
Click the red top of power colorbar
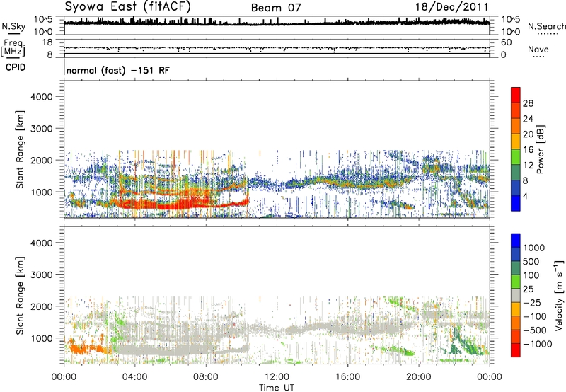pyautogui.click(x=516, y=95)
